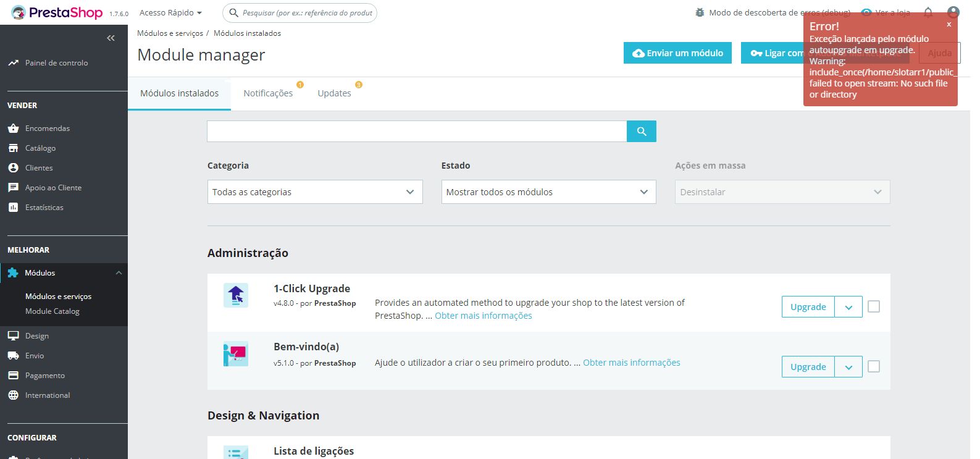This screenshot has width=980, height=459.
Task: Select the 1-Click Upgrade module checkbox
Action: (874, 306)
